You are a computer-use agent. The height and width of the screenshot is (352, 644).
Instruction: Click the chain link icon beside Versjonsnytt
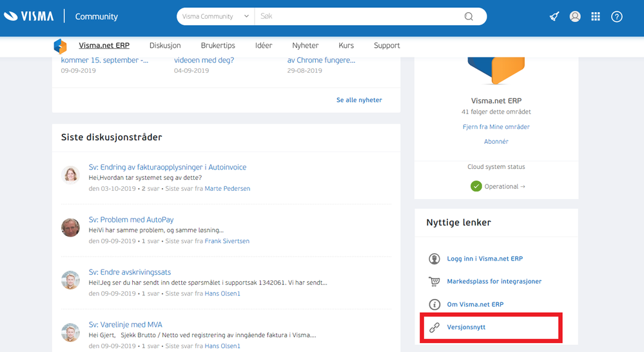point(434,328)
